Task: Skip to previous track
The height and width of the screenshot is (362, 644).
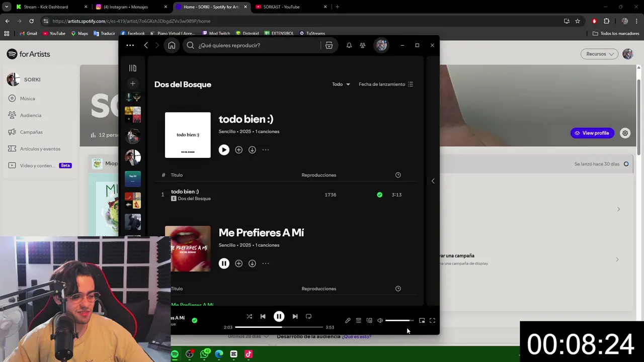Action: (263, 316)
